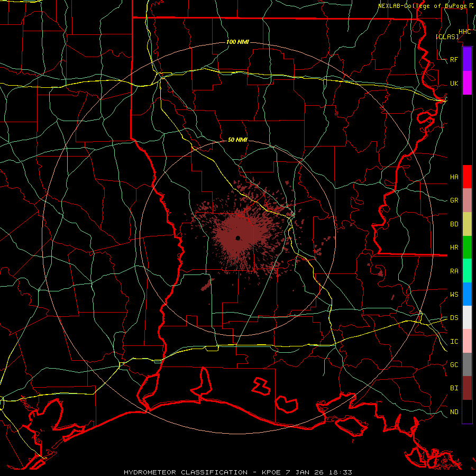Click the "BI" legend label
This screenshot has height=476, width=476.
tap(454, 388)
